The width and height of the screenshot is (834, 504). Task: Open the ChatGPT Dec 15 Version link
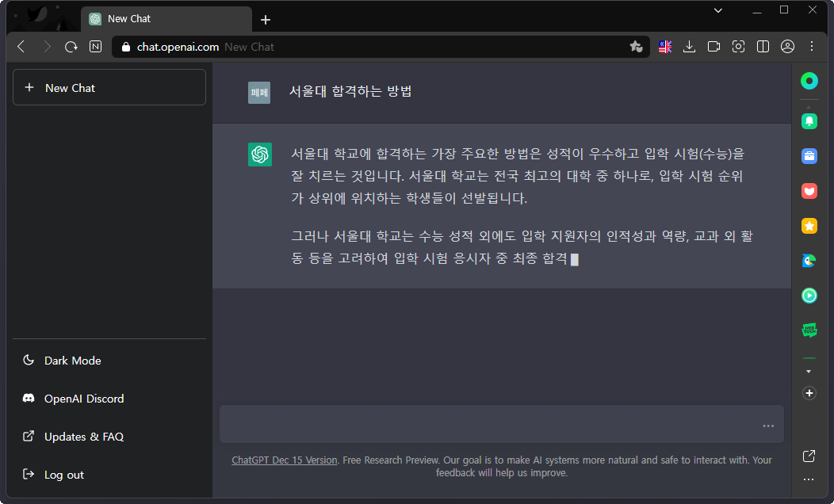click(284, 459)
